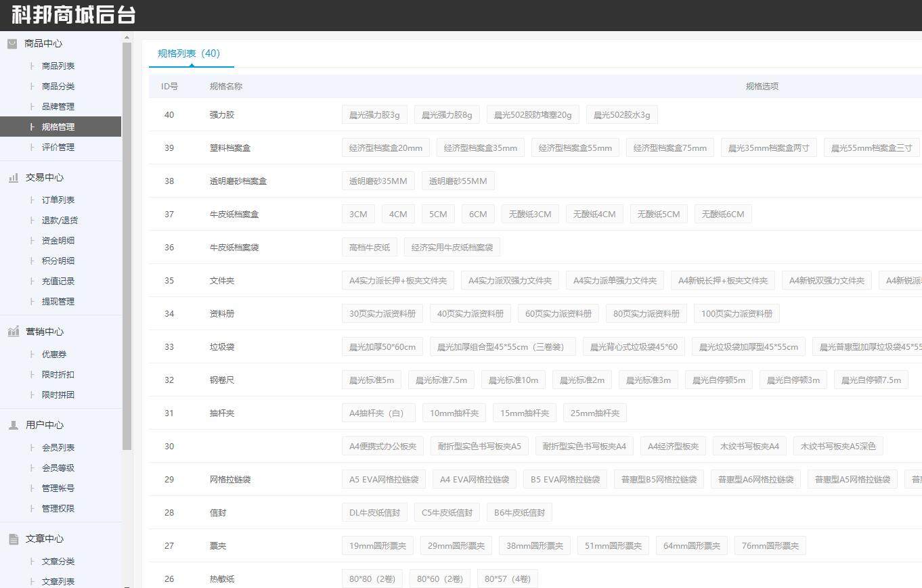Click the 商品中心 shopping bag icon
This screenshot has height=588, width=922.
click(12, 43)
